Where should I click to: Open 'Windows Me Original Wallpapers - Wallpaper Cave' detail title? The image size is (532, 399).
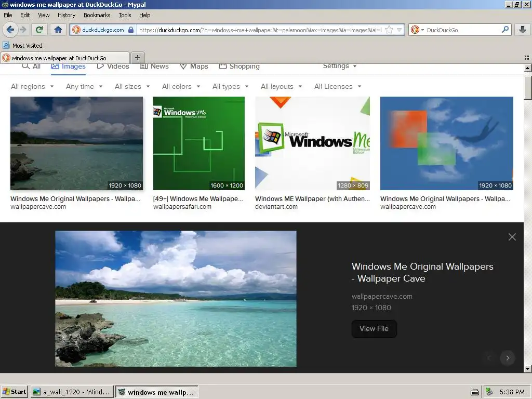pyautogui.click(x=422, y=272)
